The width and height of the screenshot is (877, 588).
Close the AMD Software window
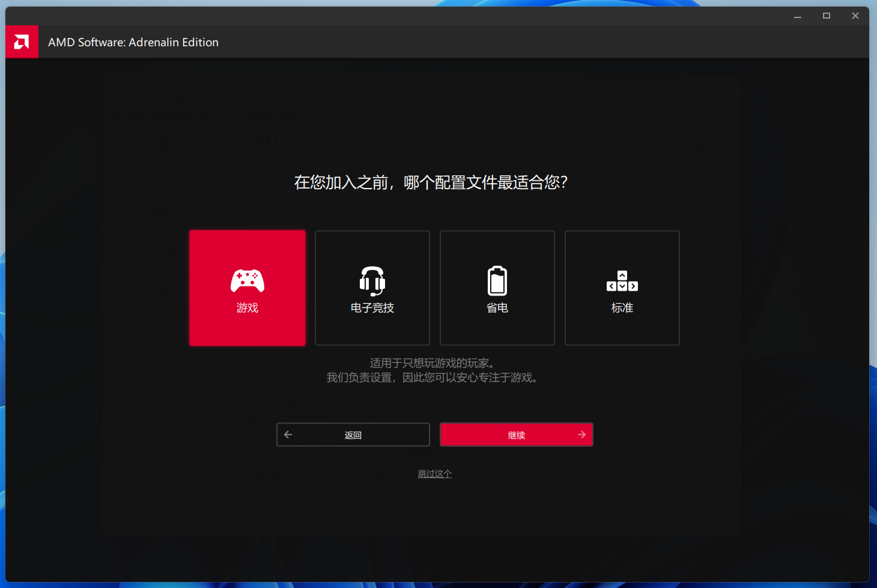855,16
